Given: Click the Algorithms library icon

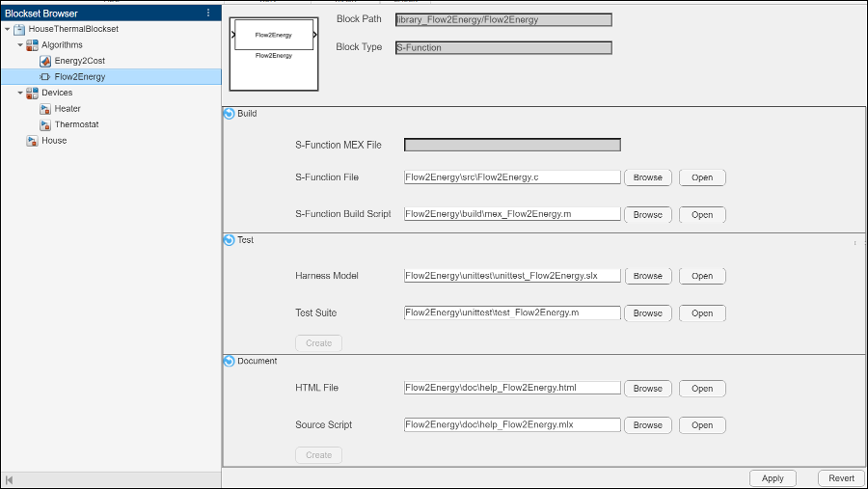Looking at the screenshot, I should 33,45.
